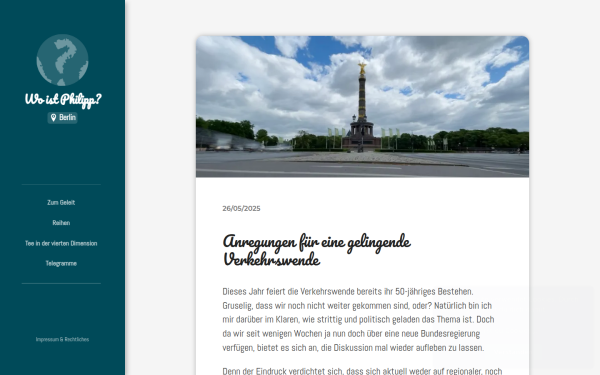Click the golden statue atop the column
Screen dimensions: 600x375
tap(362, 68)
